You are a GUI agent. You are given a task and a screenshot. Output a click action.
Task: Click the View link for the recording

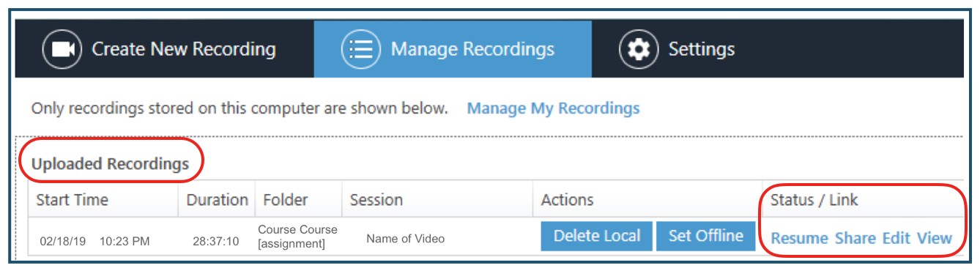[934, 238]
